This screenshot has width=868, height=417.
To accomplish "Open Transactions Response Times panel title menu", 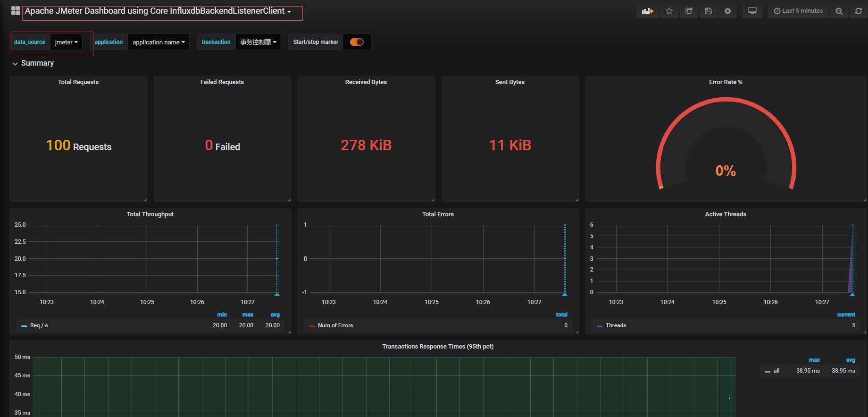I will point(438,347).
